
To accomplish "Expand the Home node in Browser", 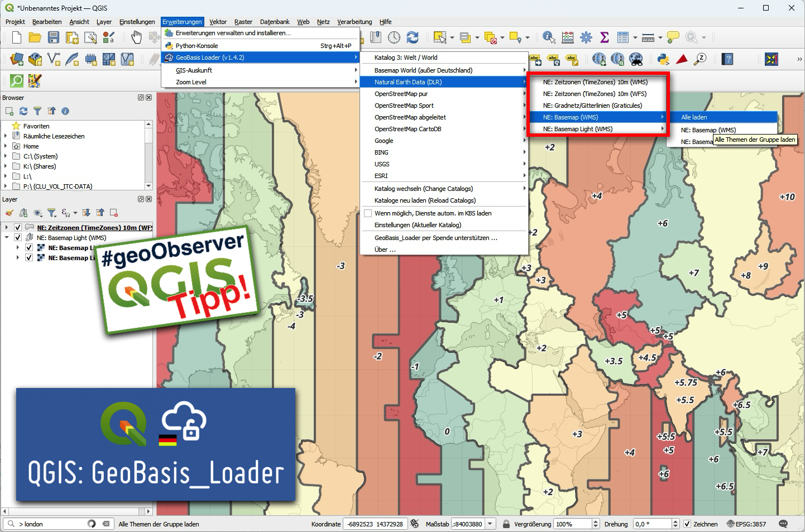I will 6,146.
